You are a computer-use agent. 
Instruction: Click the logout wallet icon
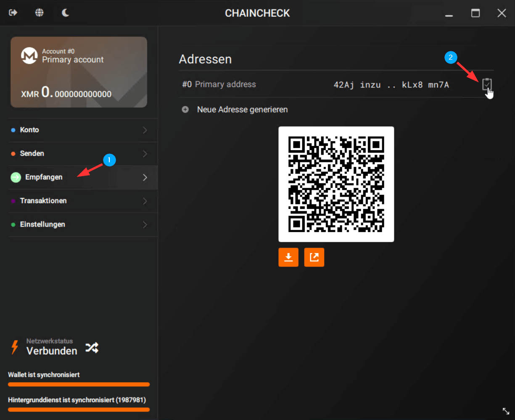[13, 13]
